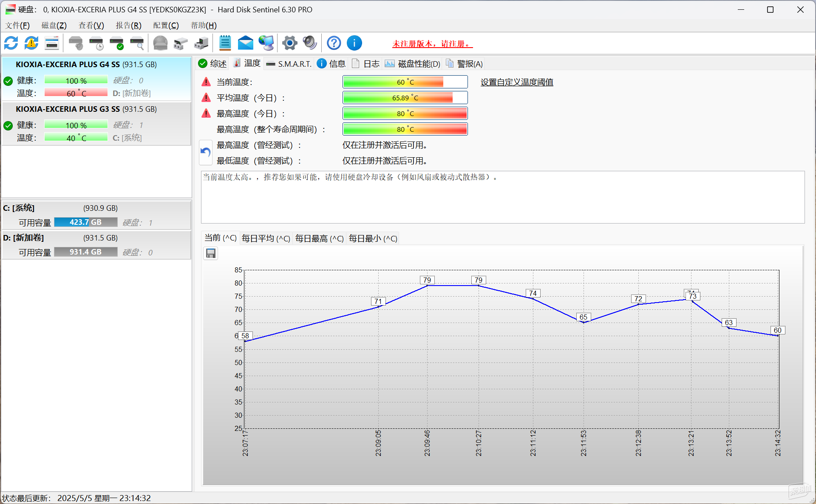Screen dimensions: 816x504
Task: Open settings gear icon in toolbar
Action: 289,43
